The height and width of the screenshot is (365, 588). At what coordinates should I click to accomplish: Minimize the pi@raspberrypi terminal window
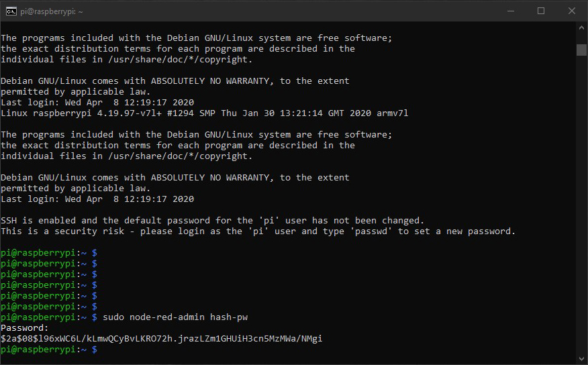pos(511,11)
